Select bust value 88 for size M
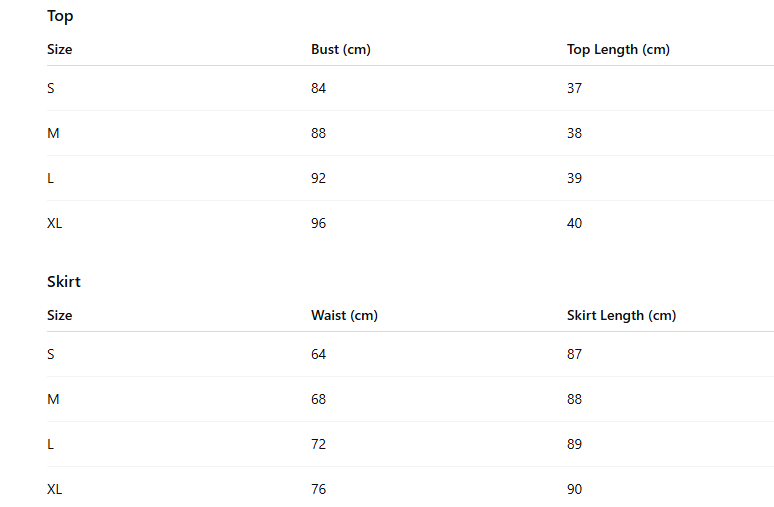The width and height of the screenshot is (774, 507). (x=319, y=134)
